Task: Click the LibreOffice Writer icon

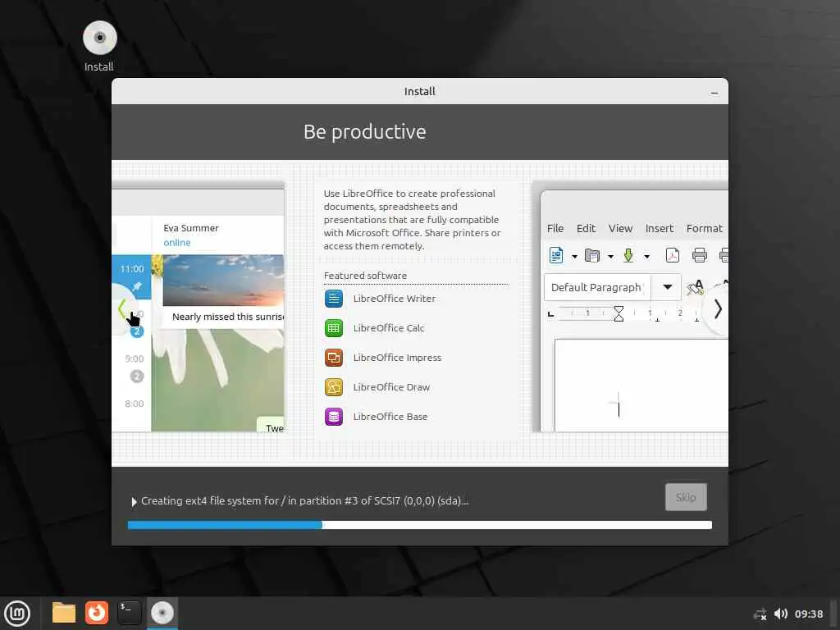Action: pos(334,299)
